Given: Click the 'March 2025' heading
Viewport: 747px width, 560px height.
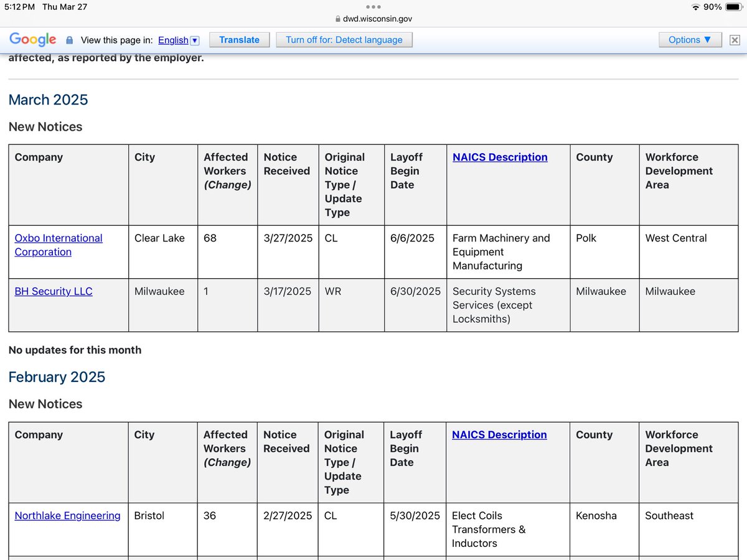Looking at the screenshot, I should coord(49,100).
